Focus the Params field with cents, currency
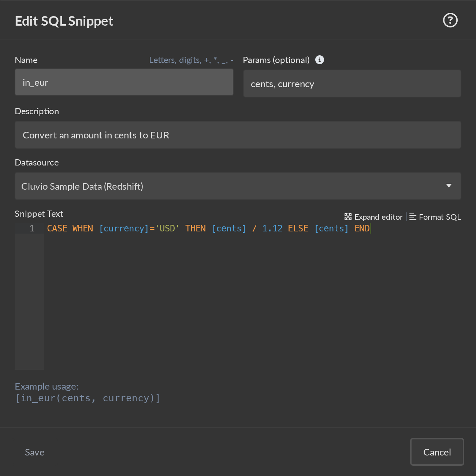 pos(352,83)
